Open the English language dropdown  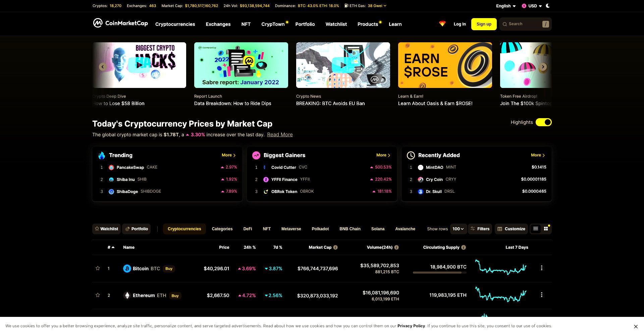506,6
